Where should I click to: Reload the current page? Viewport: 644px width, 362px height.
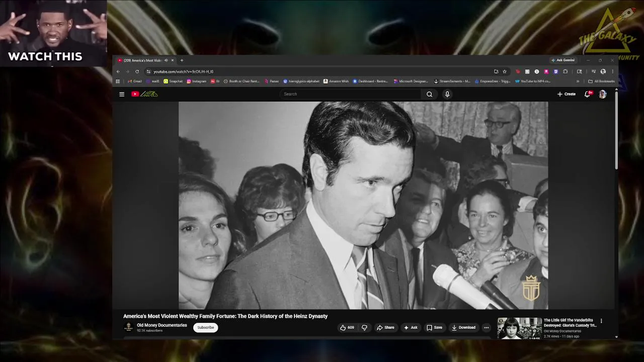(x=137, y=71)
